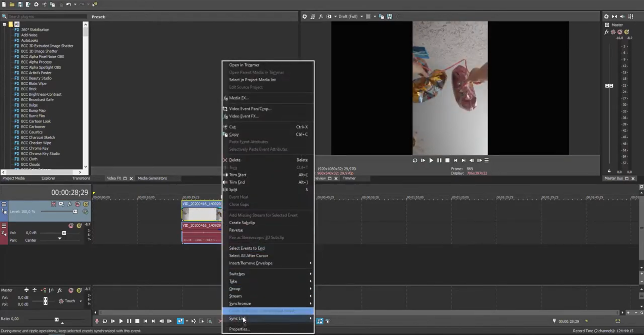Switch to the Media Generators tab

[x=152, y=178]
